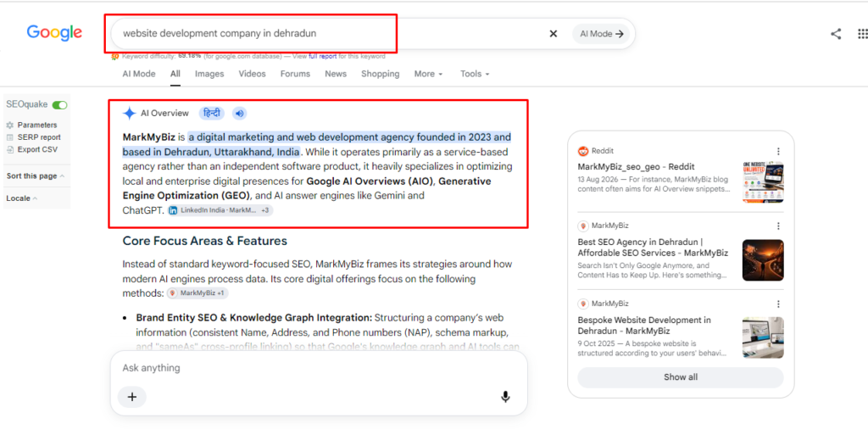Open the full report link for keyword difficulty

pos(322,57)
